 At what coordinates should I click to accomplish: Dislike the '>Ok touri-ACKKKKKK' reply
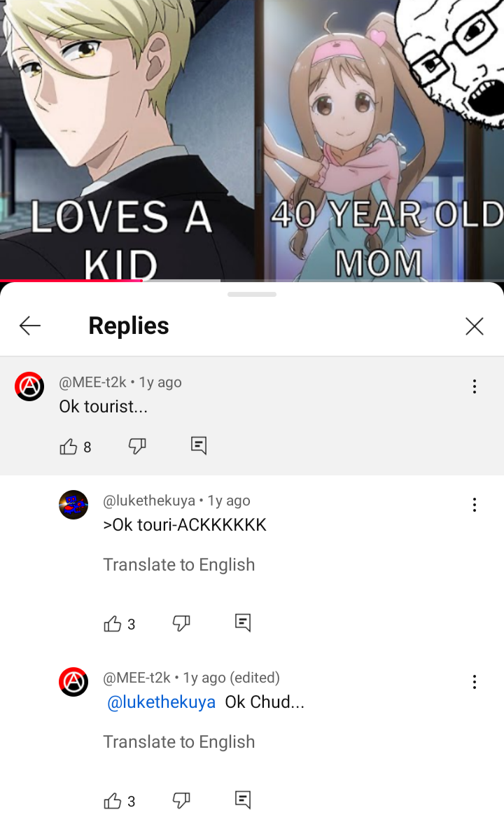pyautogui.click(x=181, y=623)
